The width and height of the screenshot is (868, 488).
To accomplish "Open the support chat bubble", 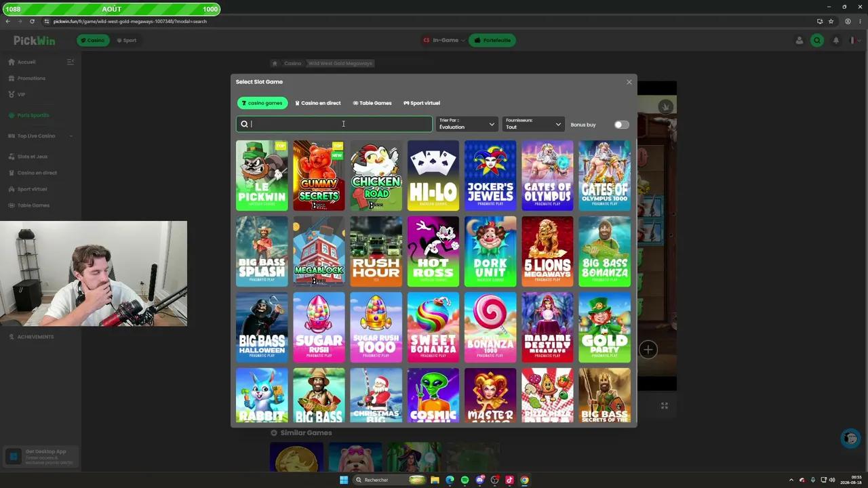I will click(850, 439).
